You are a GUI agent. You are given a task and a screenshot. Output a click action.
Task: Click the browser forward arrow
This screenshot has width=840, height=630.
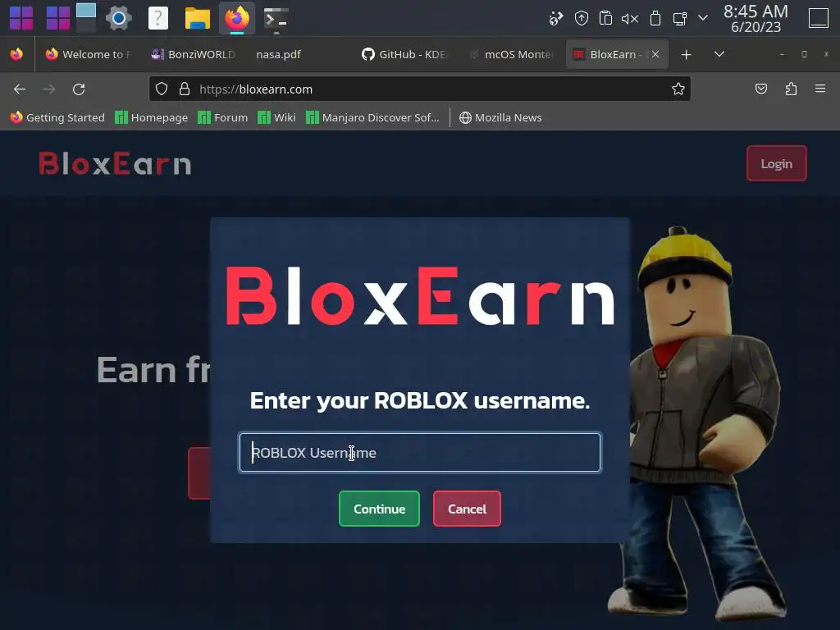(x=49, y=89)
